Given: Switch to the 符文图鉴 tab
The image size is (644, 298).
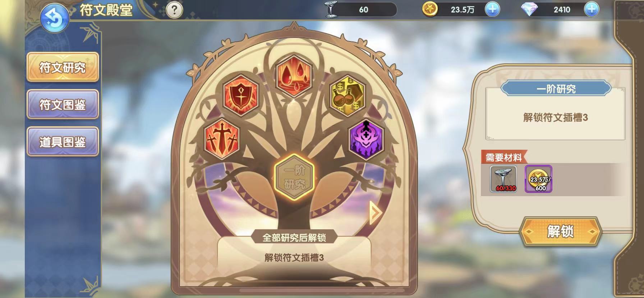Looking at the screenshot, I should (63, 104).
